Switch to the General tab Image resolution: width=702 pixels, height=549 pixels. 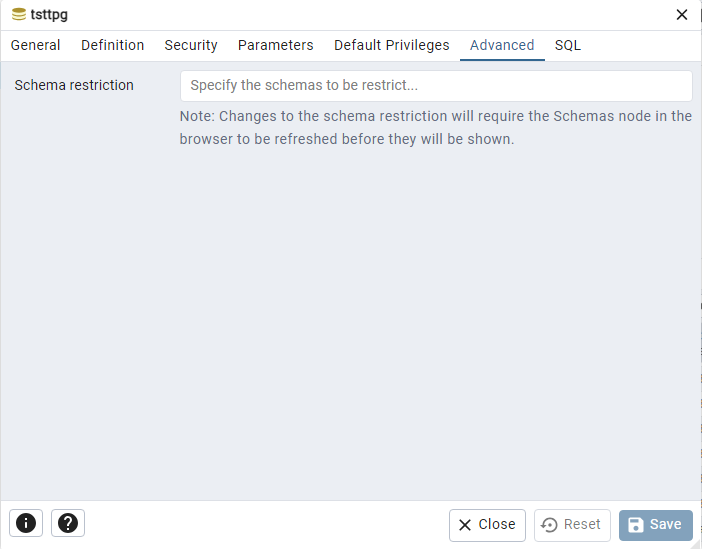tap(35, 45)
